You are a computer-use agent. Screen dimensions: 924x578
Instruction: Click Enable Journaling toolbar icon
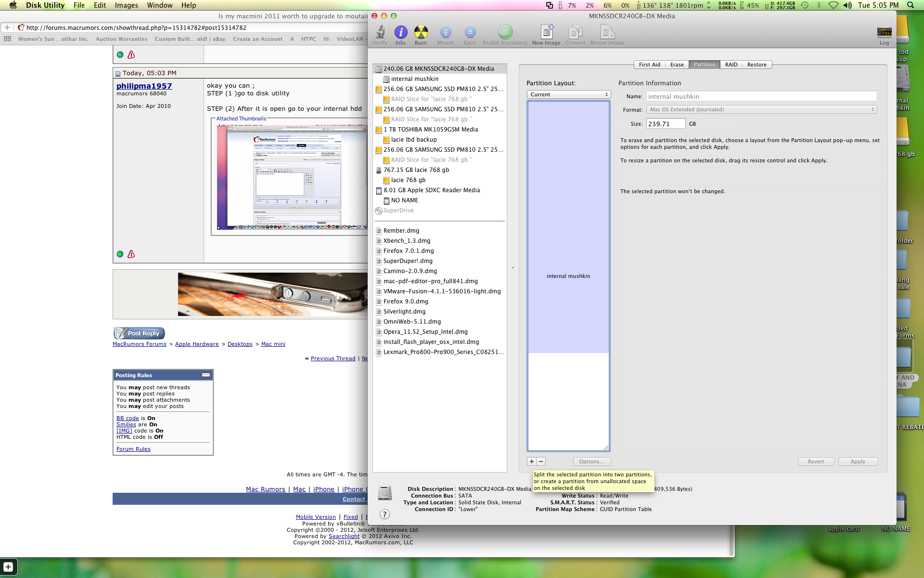505,35
